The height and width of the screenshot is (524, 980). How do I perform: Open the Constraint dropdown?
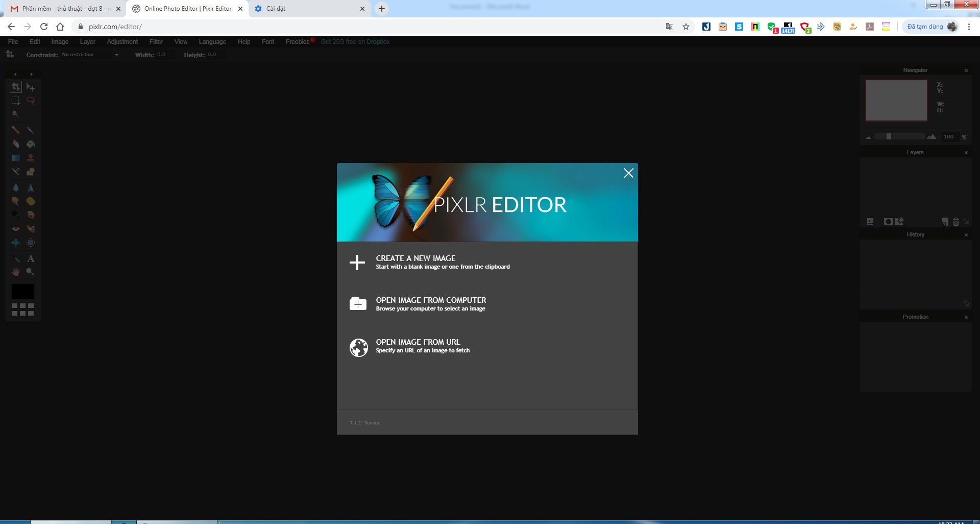click(90, 55)
